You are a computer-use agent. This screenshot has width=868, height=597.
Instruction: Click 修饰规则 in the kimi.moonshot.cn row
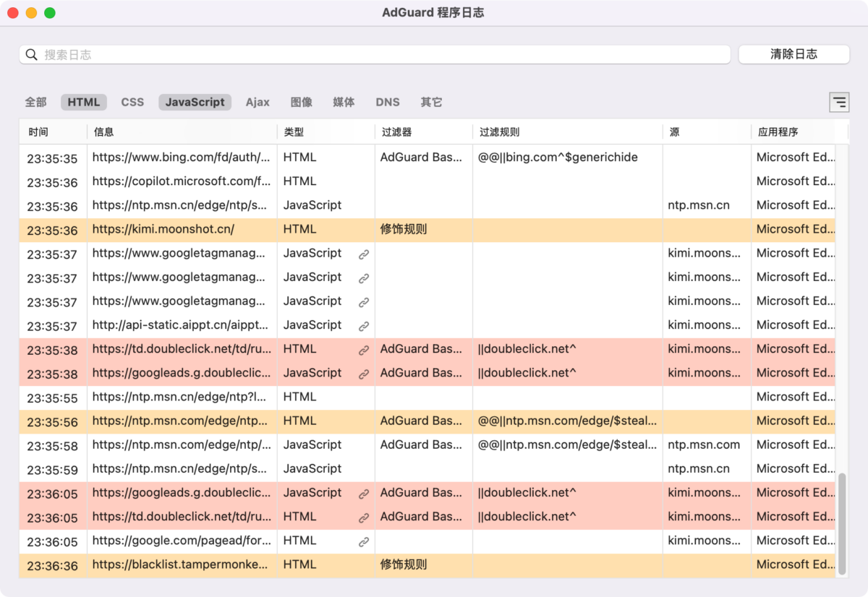pos(404,230)
